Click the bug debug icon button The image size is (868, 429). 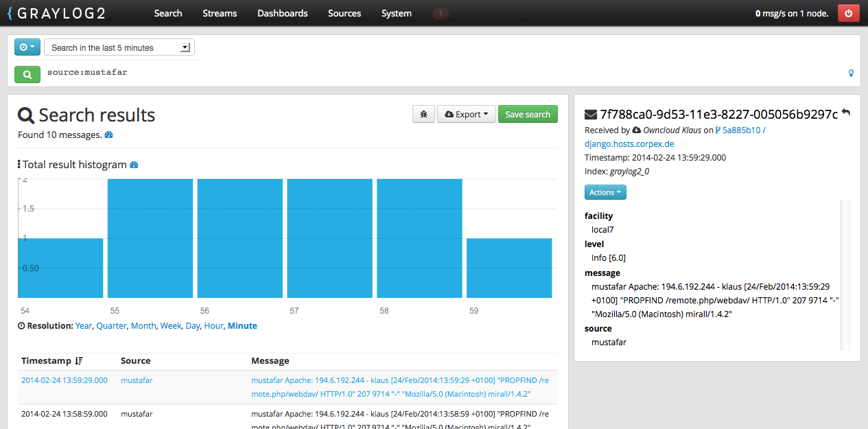(x=423, y=115)
